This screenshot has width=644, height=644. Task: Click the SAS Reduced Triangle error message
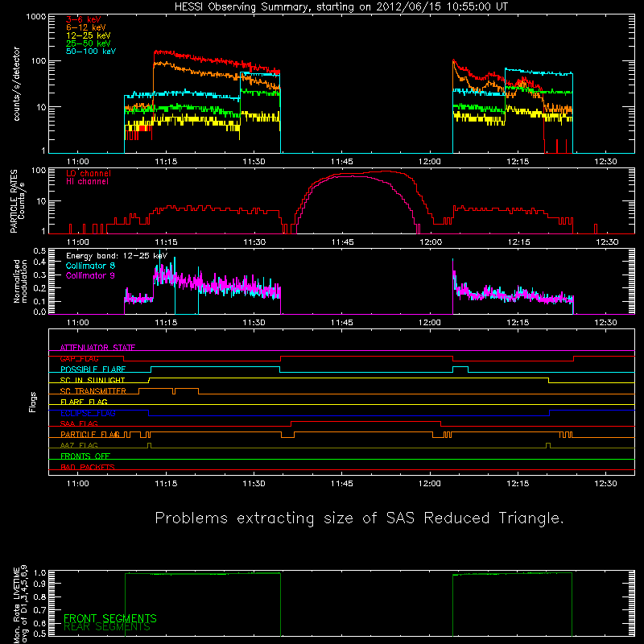tap(359, 518)
